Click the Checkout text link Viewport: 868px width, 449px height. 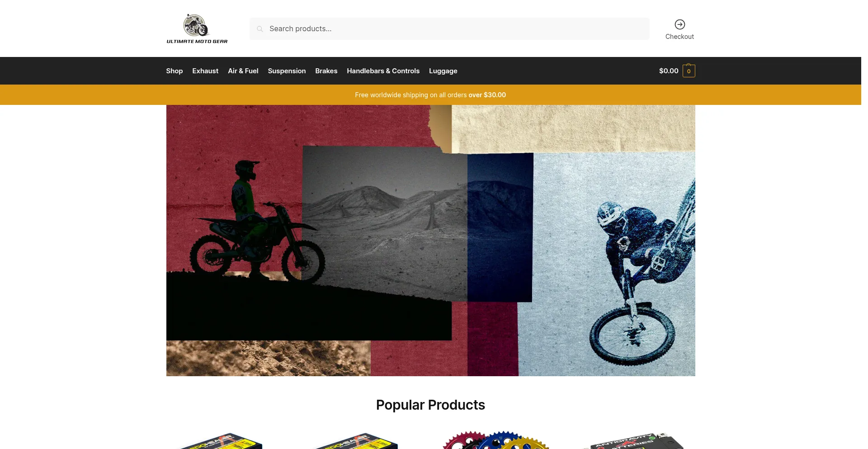click(x=679, y=37)
